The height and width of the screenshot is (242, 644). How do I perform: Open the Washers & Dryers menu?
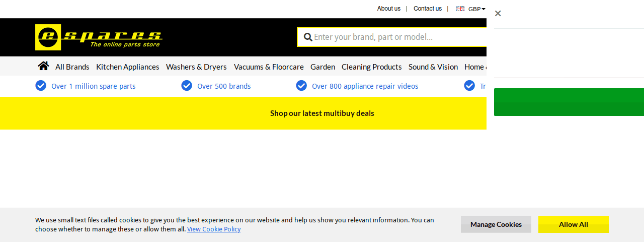click(196, 67)
